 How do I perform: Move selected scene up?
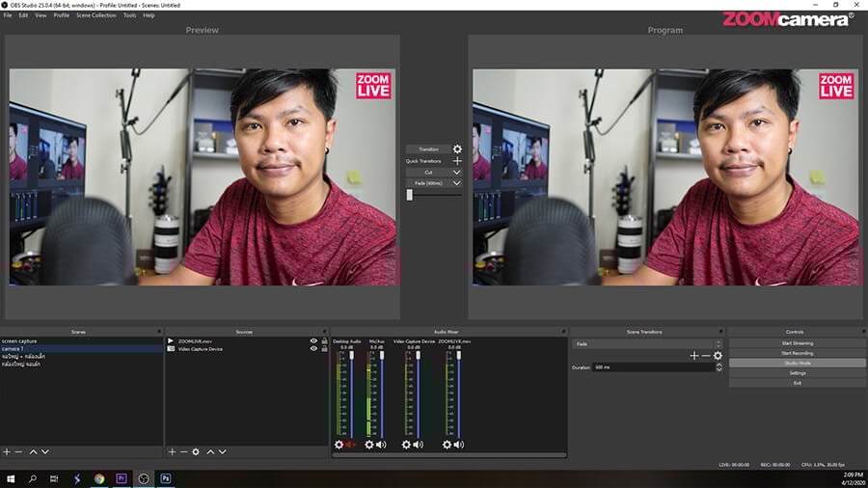(x=33, y=452)
